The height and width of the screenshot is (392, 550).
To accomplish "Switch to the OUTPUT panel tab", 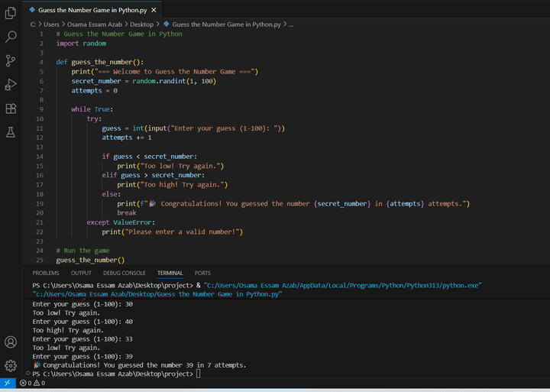I will (x=81, y=273).
